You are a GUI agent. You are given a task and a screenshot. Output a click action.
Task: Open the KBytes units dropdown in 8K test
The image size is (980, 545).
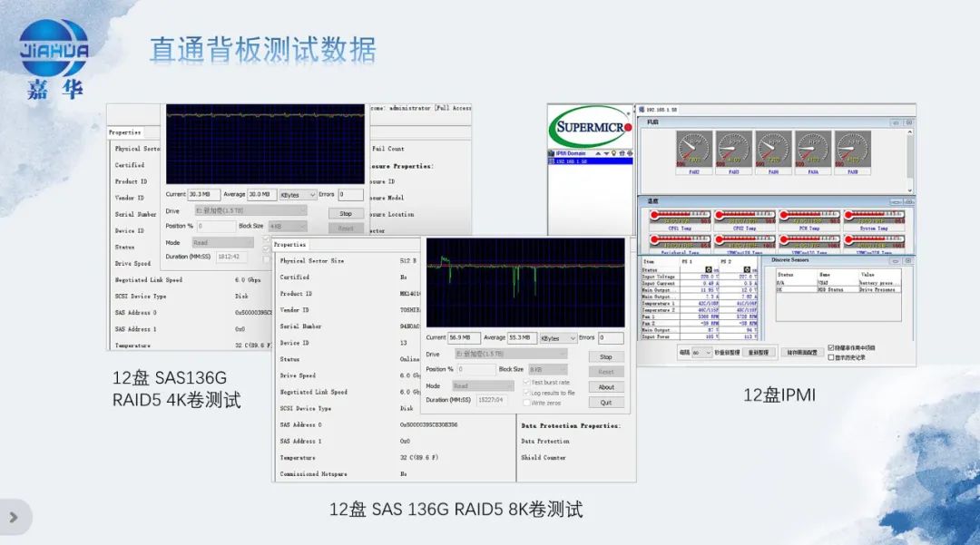tap(558, 338)
